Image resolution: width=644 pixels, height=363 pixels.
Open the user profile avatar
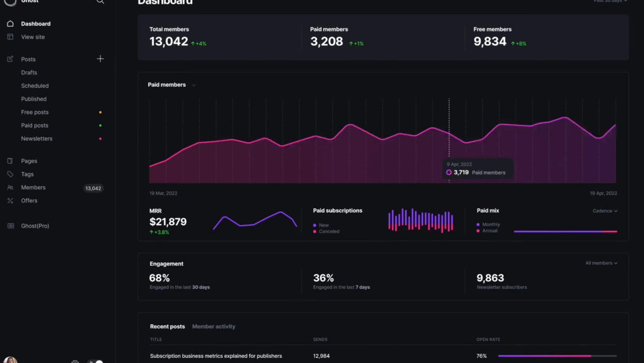(11, 360)
